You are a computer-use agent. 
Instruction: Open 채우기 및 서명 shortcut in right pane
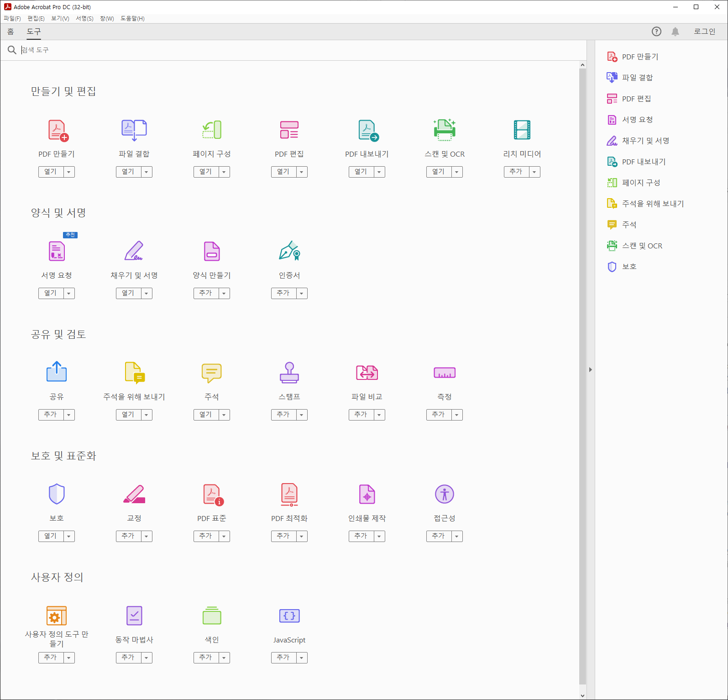[x=638, y=141]
